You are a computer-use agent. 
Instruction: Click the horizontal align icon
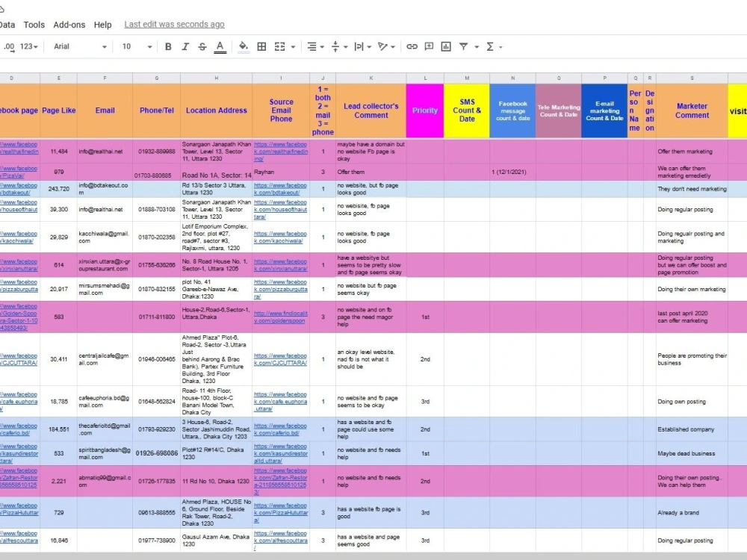pyautogui.click(x=311, y=46)
